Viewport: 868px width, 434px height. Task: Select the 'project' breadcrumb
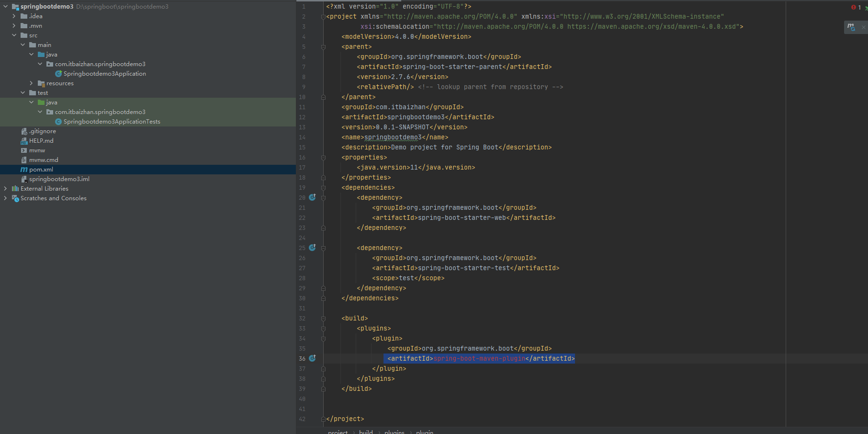tap(338, 432)
